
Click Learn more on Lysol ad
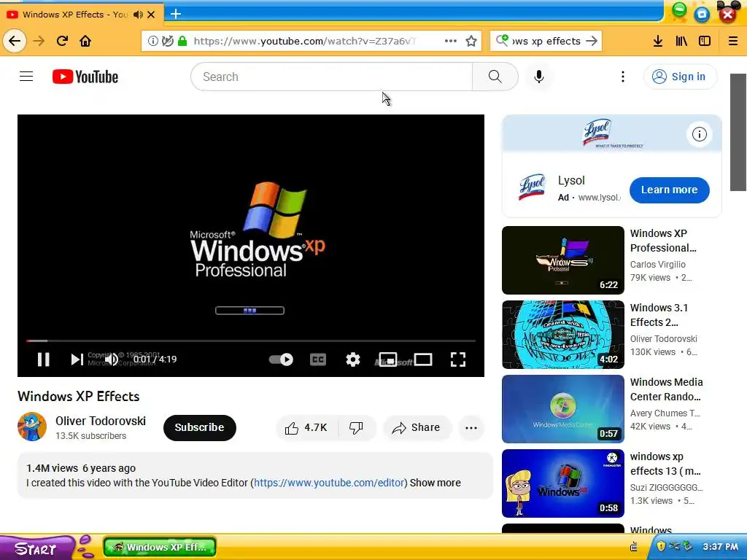(x=670, y=190)
